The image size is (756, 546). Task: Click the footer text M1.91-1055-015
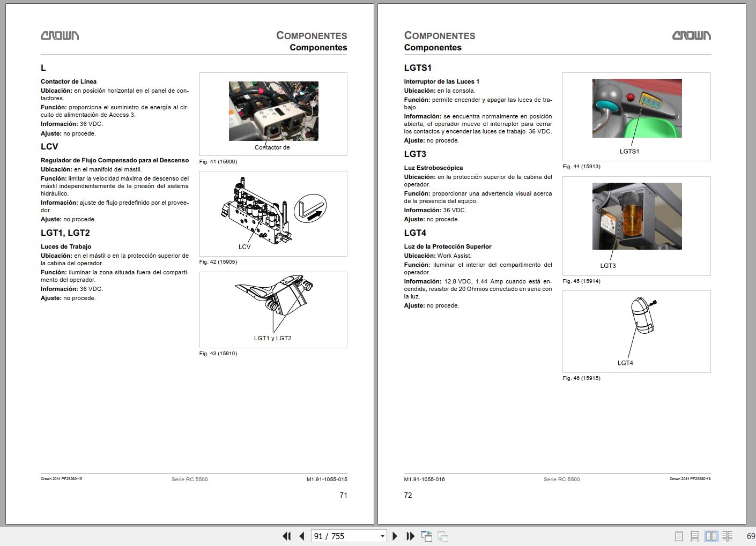(327, 479)
